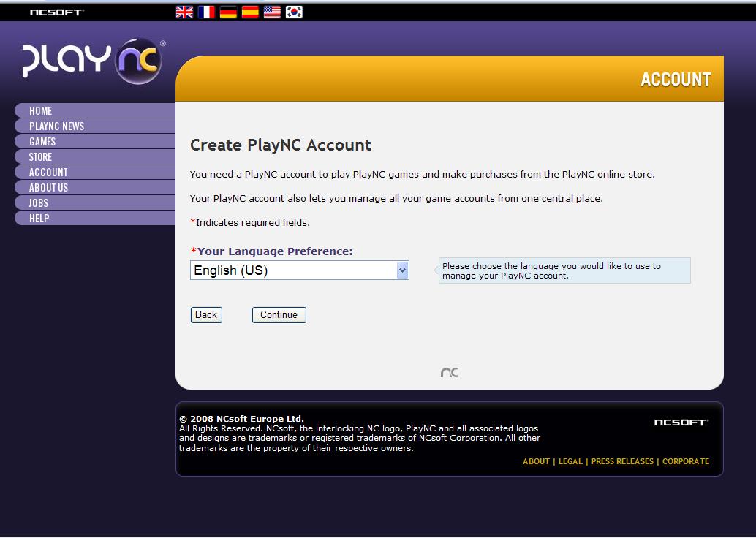Click the Continue button
The width and height of the screenshot is (756, 538).
(279, 315)
